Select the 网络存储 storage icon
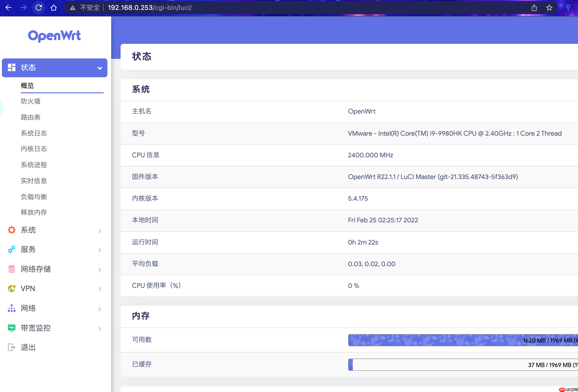 coord(11,269)
